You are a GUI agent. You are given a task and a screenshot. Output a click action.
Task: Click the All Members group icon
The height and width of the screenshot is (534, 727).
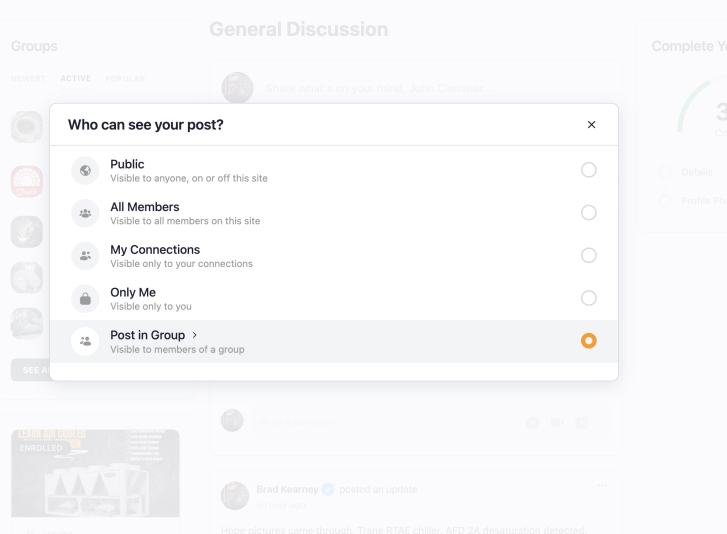point(85,213)
